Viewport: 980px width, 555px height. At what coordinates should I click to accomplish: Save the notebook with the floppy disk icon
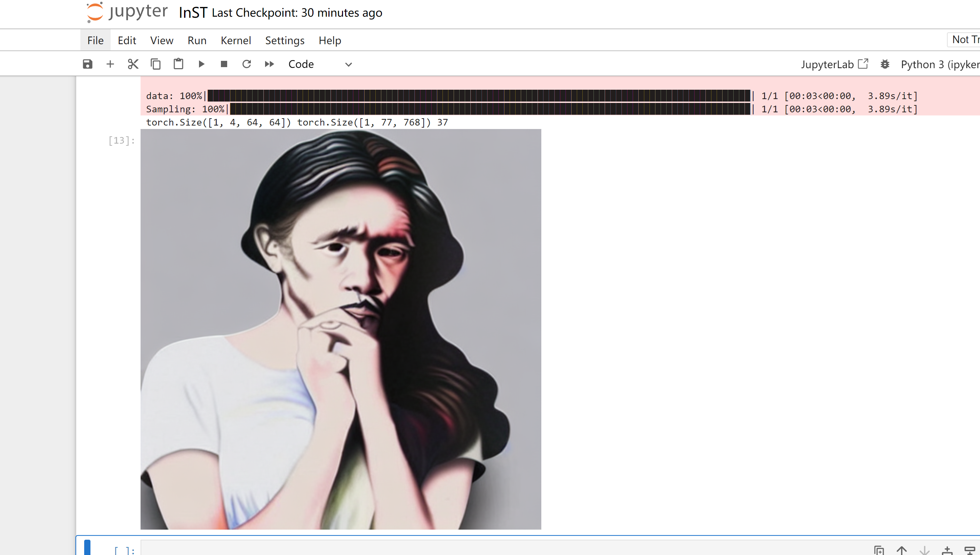[87, 64]
